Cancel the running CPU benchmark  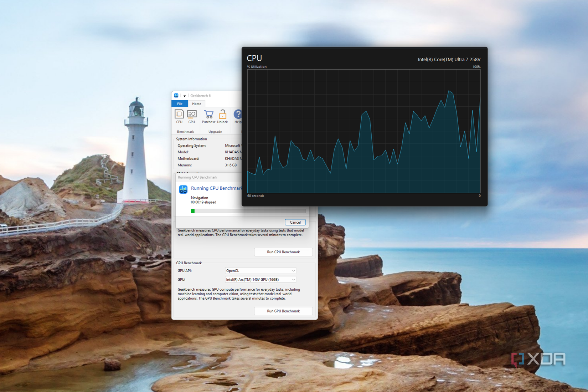[295, 222]
